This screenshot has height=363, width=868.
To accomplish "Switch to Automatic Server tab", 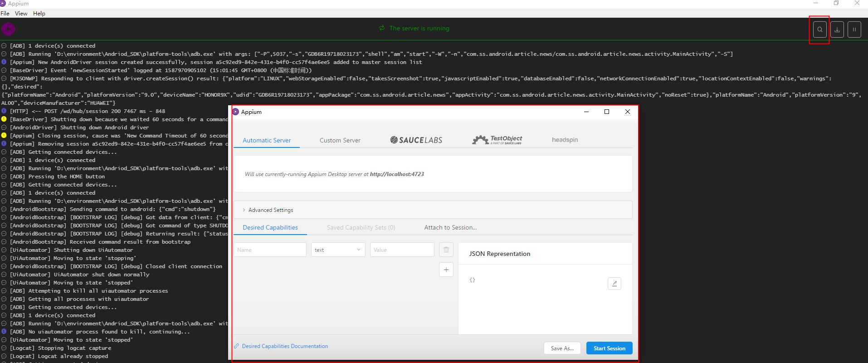I will [x=267, y=140].
